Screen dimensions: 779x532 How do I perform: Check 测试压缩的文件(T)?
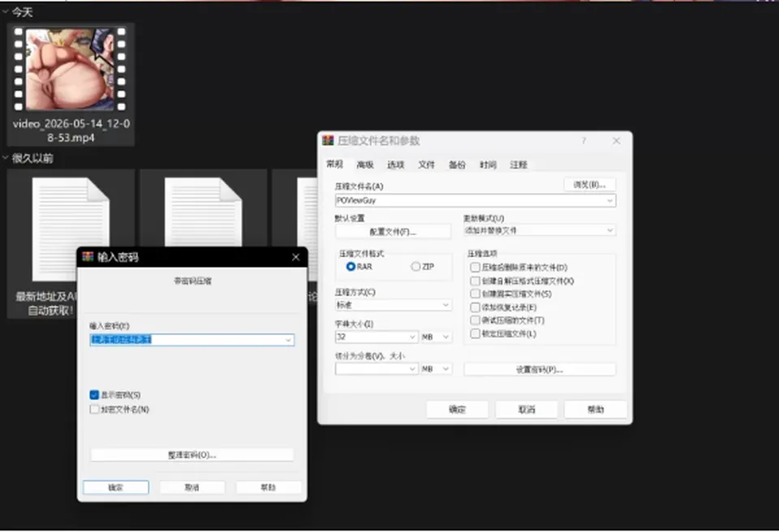[x=475, y=320]
